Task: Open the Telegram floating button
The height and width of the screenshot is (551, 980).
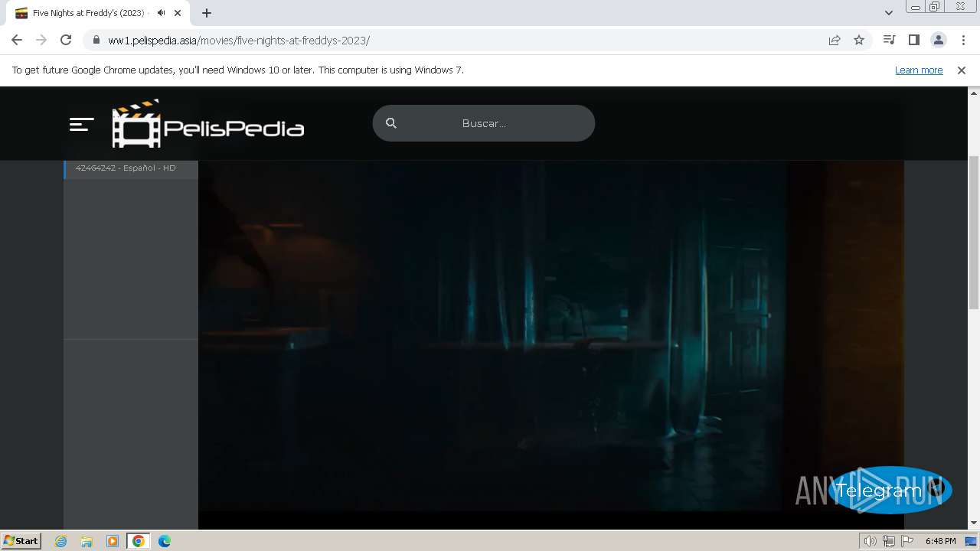Action: [890, 491]
